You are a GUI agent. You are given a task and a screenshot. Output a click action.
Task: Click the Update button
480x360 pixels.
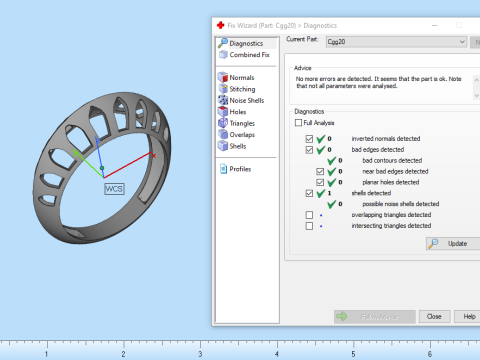coord(453,243)
